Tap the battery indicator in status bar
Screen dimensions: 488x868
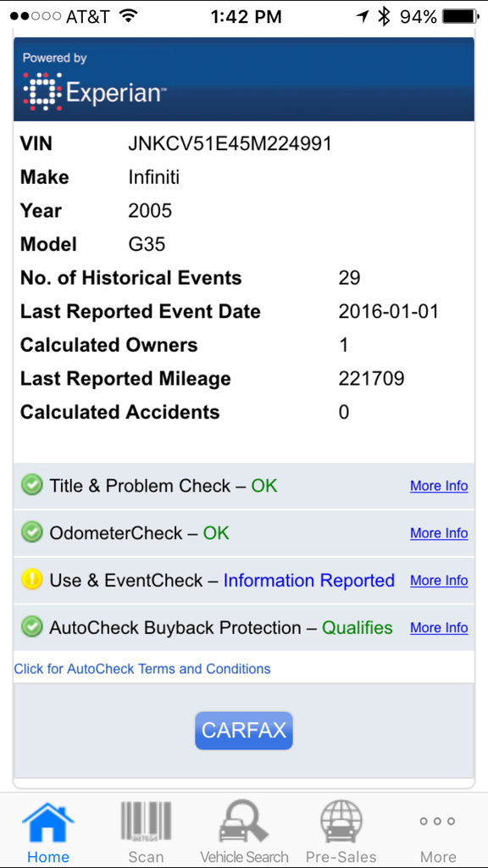460,17
